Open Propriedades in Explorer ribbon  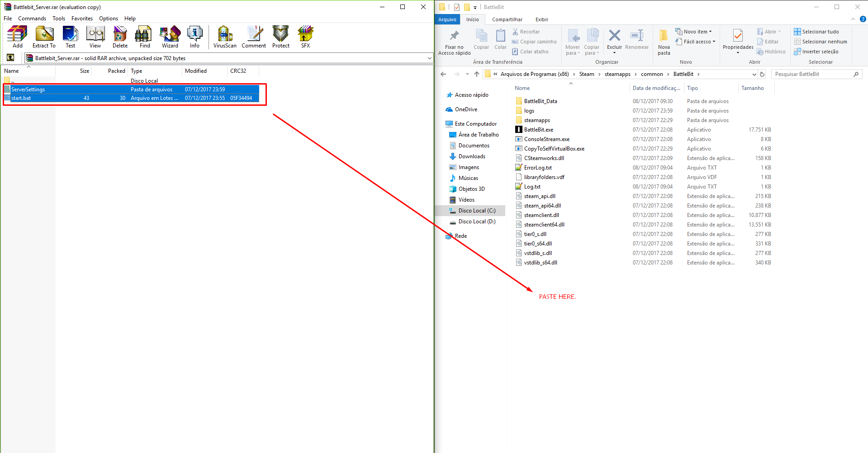pos(738,41)
